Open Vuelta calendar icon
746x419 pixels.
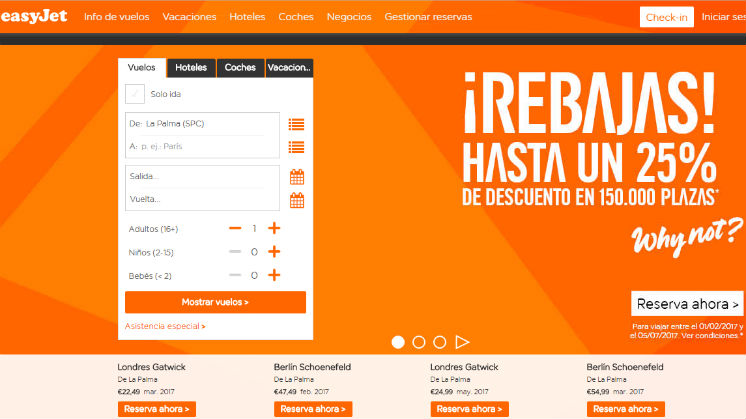click(x=297, y=200)
